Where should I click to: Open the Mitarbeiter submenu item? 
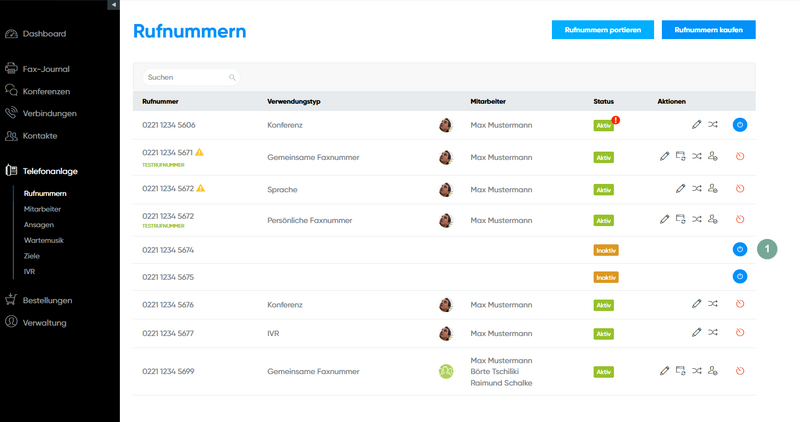click(42, 209)
